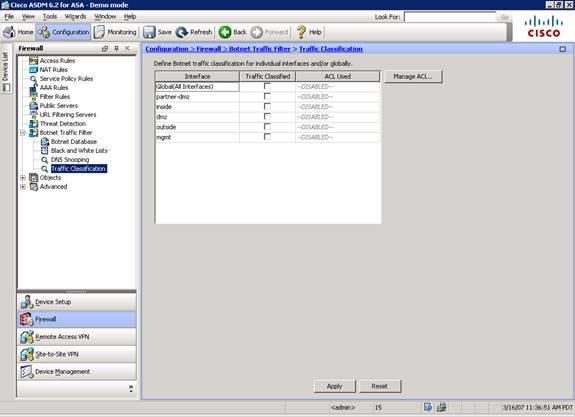Click the ACL Used column header

[337, 76]
